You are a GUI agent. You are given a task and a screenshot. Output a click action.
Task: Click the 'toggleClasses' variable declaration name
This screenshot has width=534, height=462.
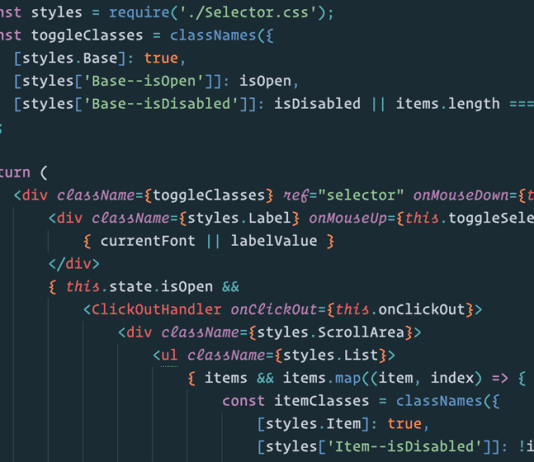point(87,35)
